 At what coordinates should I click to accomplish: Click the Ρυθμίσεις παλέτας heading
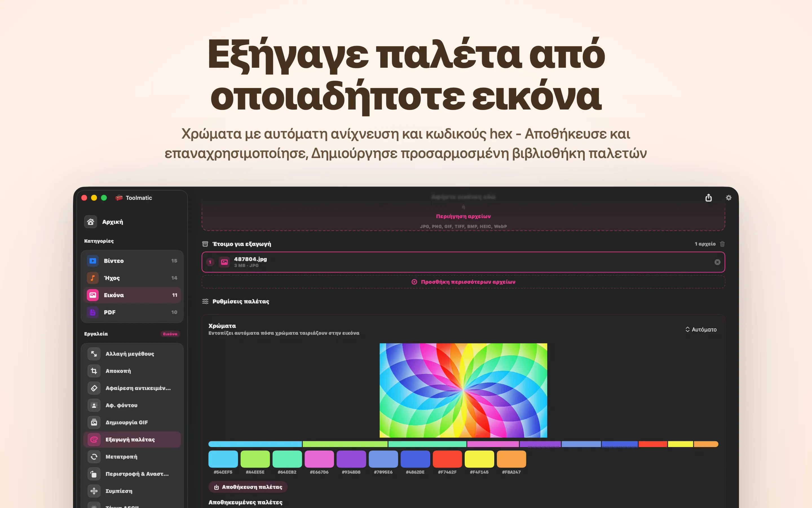(240, 301)
